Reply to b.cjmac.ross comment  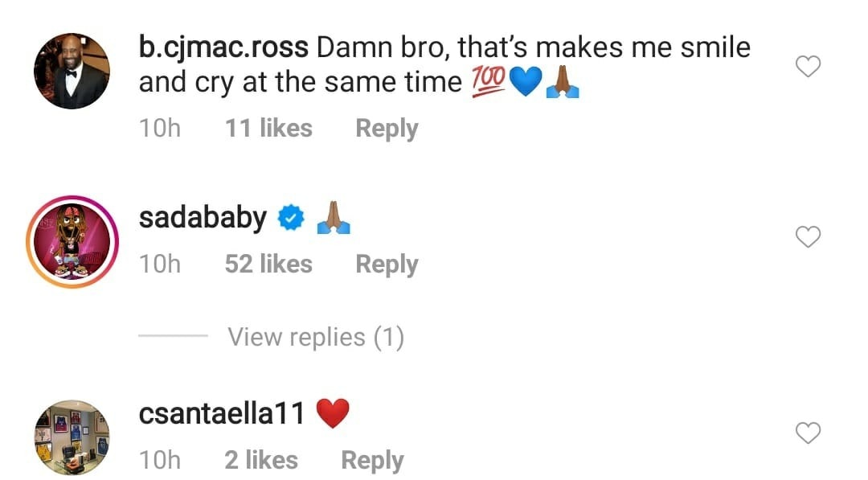click(387, 128)
